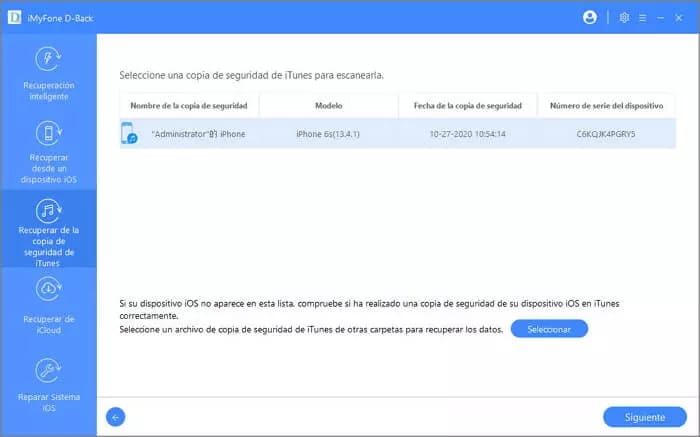Open settings via the gear icon

click(x=624, y=17)
